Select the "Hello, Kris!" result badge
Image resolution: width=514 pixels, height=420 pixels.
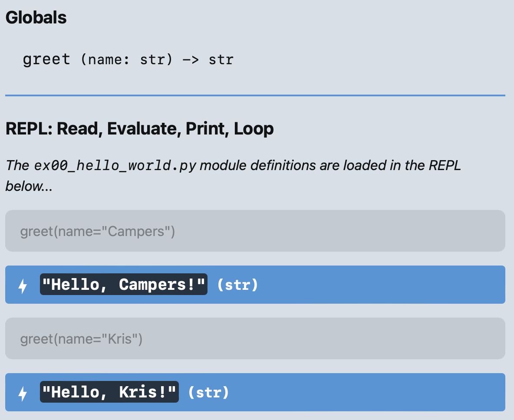(109, 392)
